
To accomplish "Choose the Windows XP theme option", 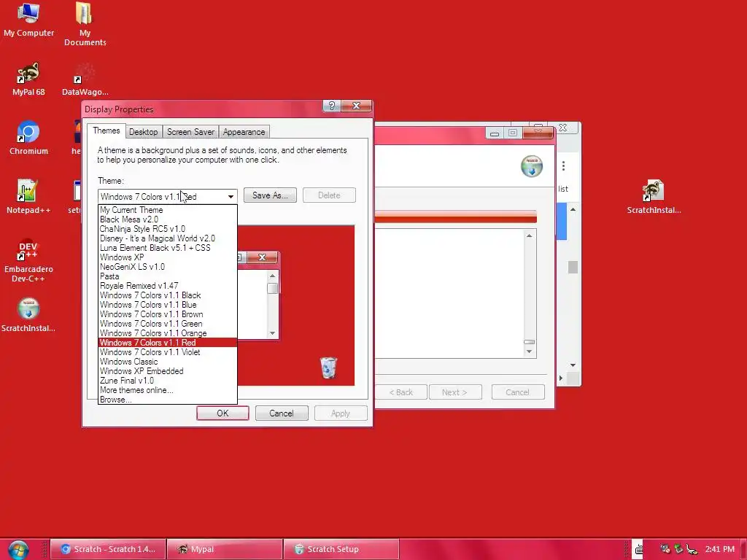I will (x=168, y=257).
